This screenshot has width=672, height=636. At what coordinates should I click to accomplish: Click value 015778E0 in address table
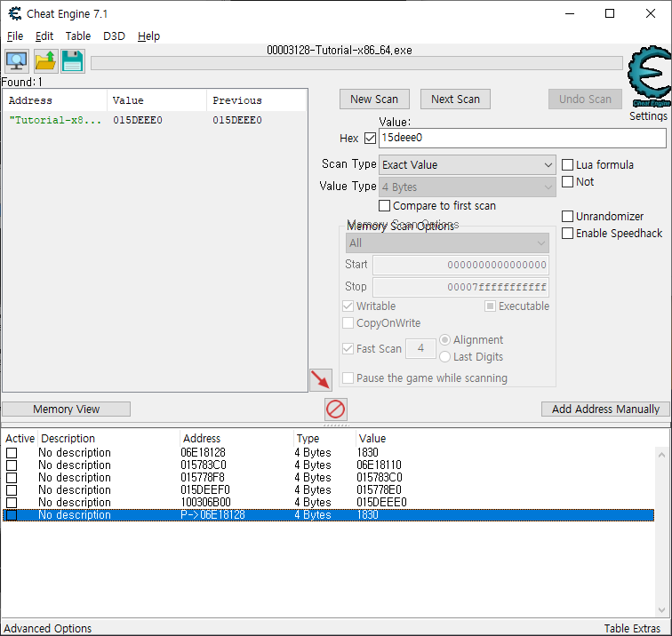(379, 490)
